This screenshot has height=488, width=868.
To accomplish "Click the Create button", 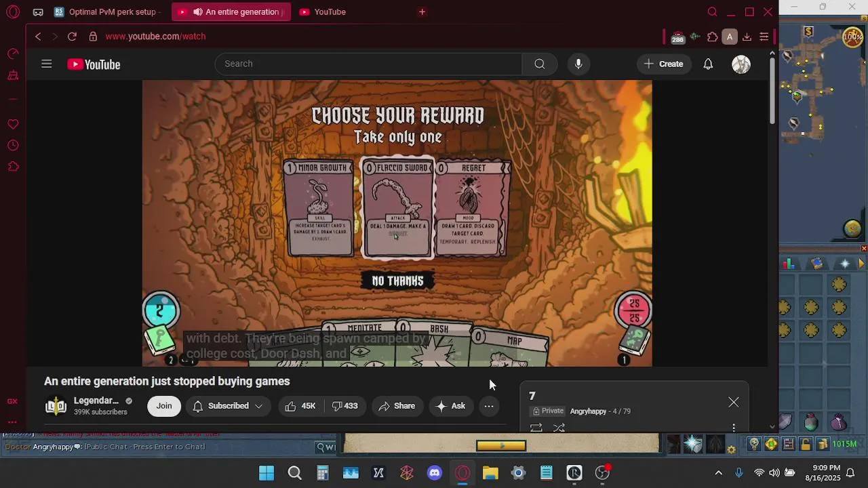I will pyautogui.click(x=663, y=64).
